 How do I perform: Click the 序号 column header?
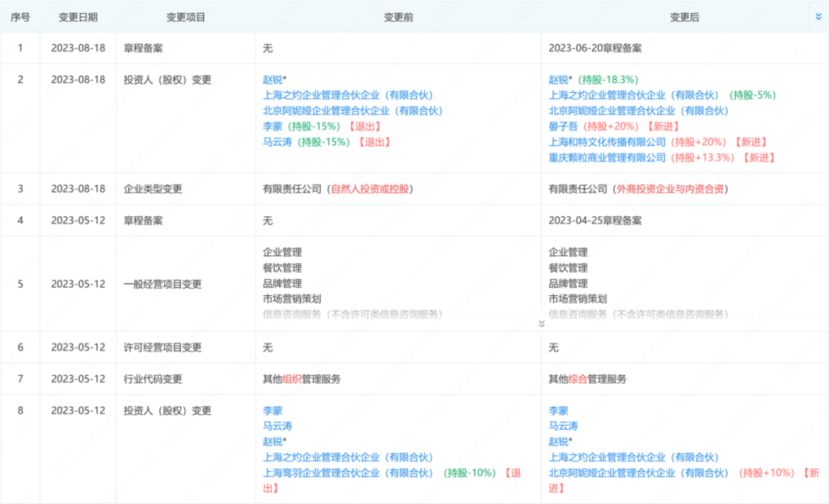point(20,17)
